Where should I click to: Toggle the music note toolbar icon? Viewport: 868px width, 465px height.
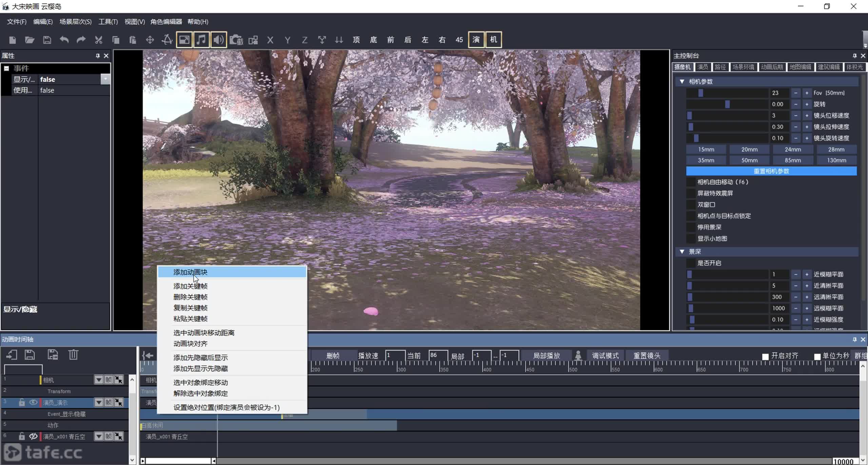pos(201,40)
